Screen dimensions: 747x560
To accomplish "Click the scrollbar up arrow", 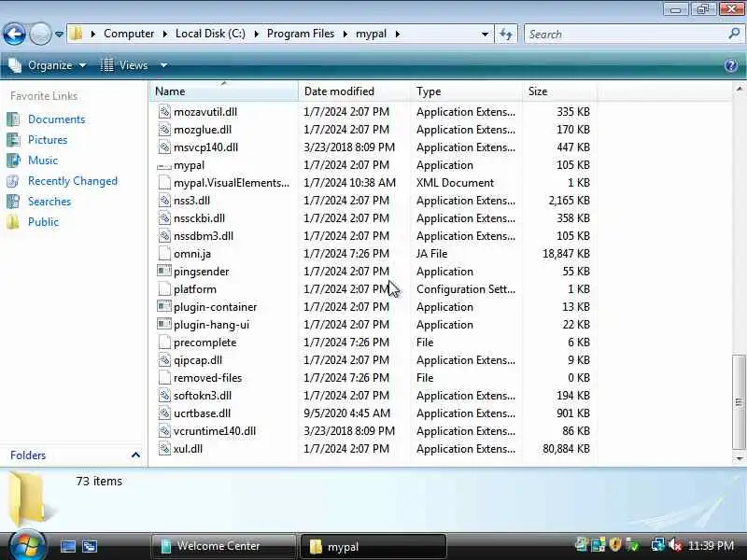I will pyautogui.click(x=739, y=89).
